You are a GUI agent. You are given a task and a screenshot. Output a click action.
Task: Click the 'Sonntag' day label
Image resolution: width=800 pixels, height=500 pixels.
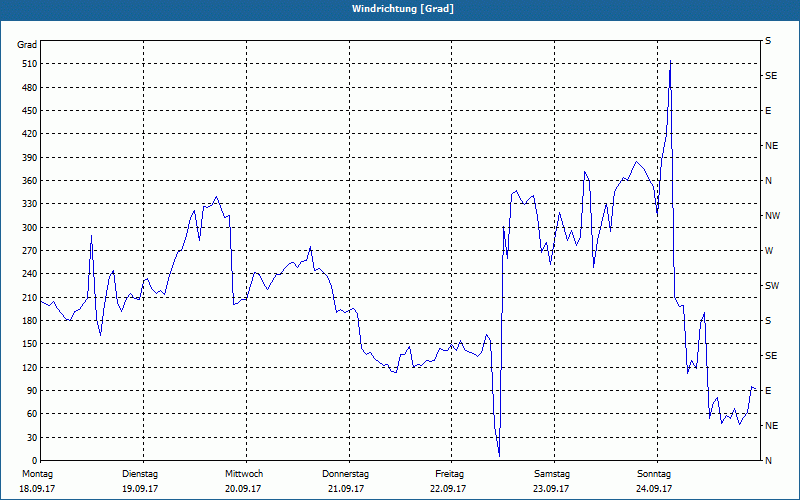pyautogui.click(x=654, y=474)
